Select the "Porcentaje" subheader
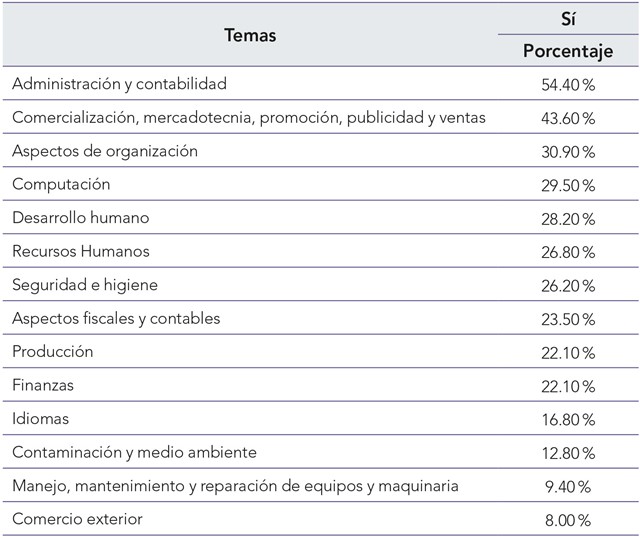 click(567, 51)
